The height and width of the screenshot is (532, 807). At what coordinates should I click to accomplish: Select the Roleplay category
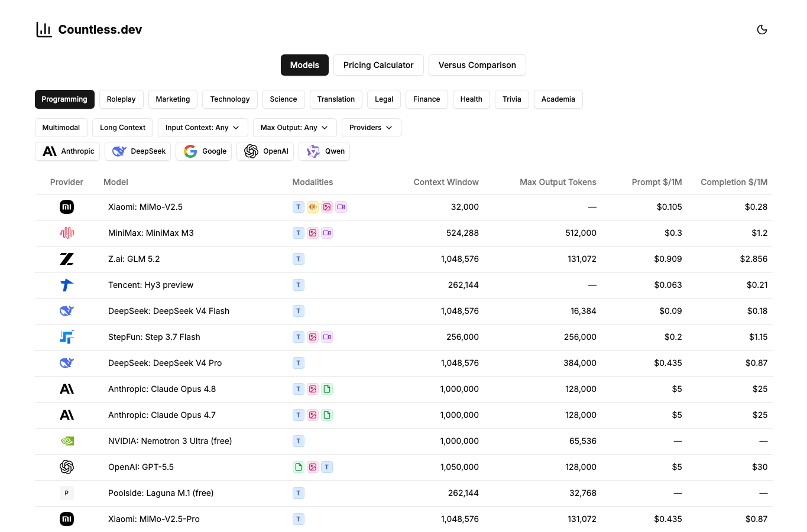point(121,99)
